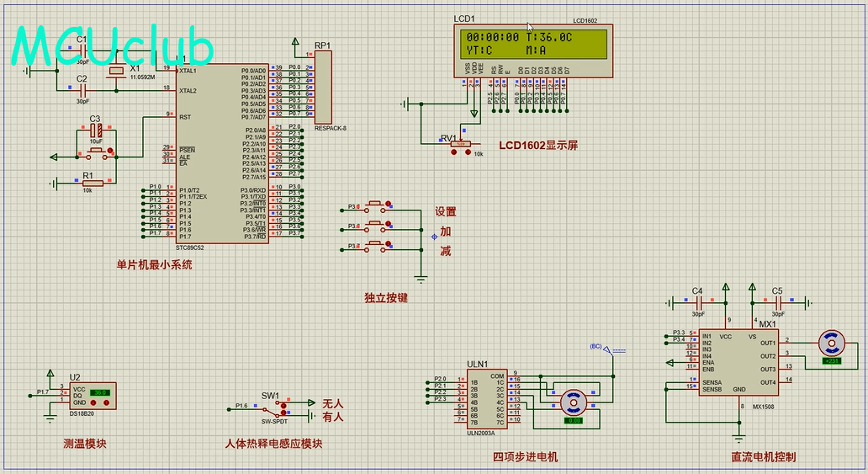The height and width of the screenshot is (474, 868).
Task: Click the DS18B20 temperature value display
Action: click(x=101, y=392)
